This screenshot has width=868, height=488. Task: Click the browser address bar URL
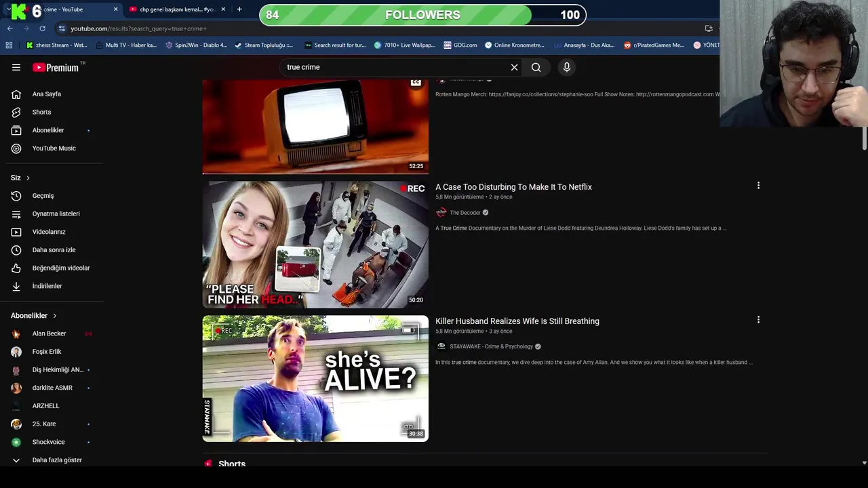139,28
